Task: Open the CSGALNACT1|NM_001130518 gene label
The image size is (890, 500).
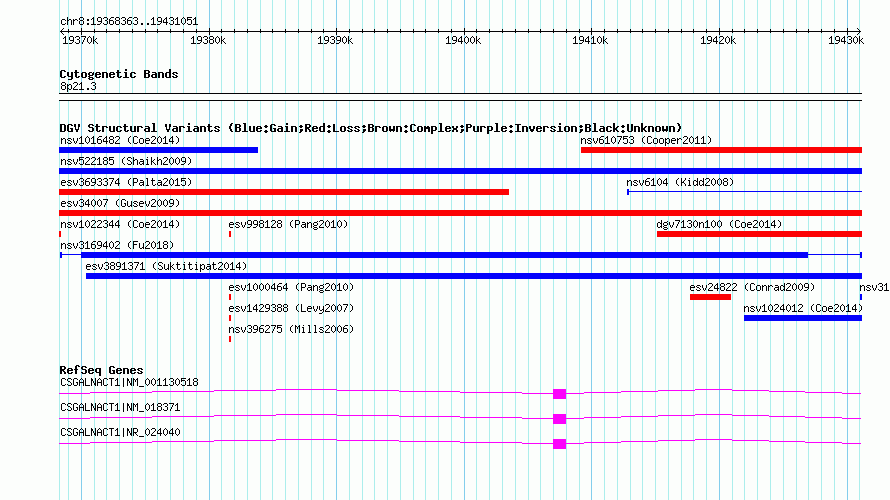Action: [x=129, y=383]
